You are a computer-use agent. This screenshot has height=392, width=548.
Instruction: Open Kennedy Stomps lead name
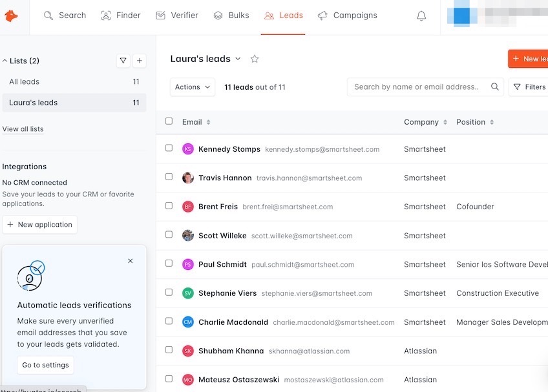click(x=229, y=149)
